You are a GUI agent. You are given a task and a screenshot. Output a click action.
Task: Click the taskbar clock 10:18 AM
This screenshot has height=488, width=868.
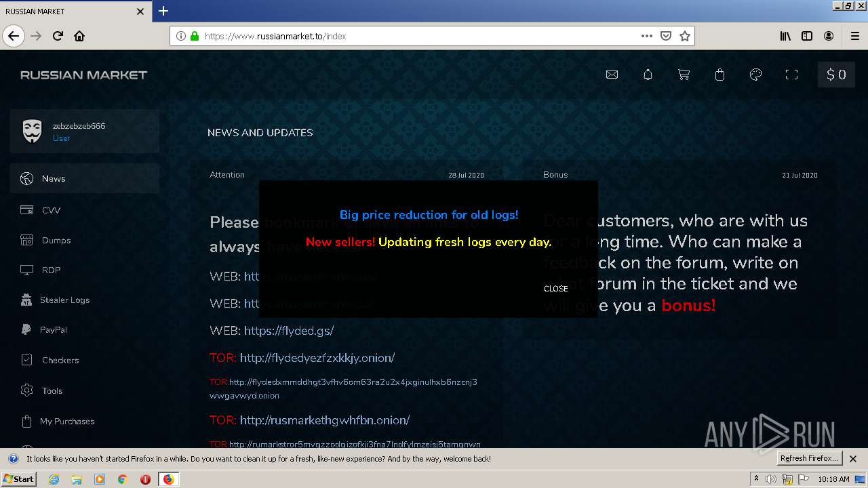click(833, 479)
